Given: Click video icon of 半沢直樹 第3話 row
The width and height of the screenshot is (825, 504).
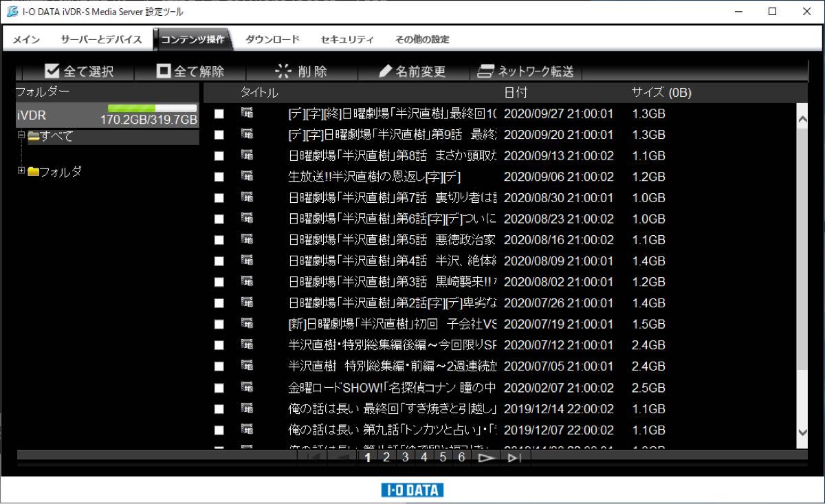Looking at the screenshot, I should click(x=247, y=282).
